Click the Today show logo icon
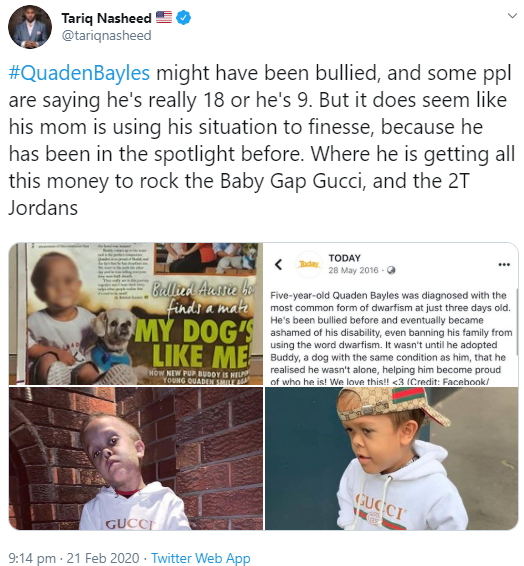This screenshot has height=566, width=524. tap(309, 265)
